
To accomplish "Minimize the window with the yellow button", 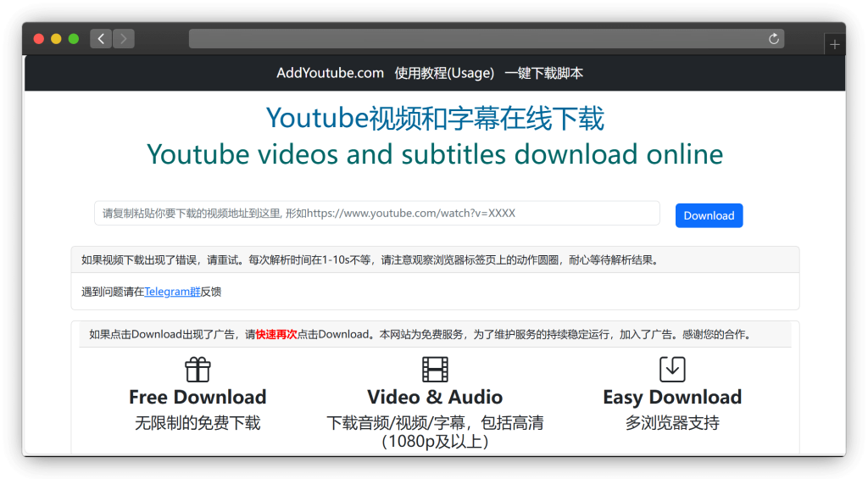I will click(56, 39).
